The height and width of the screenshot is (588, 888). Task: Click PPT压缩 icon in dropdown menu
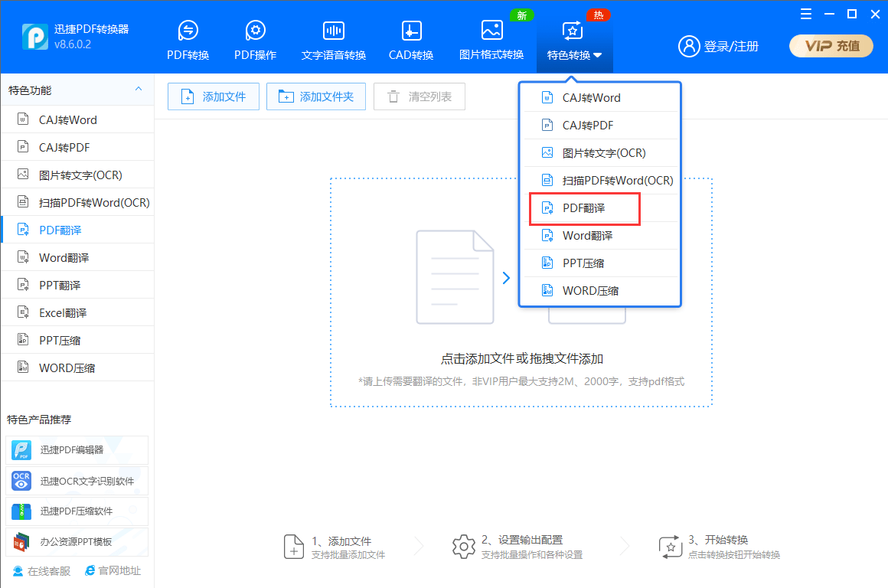point(547,263)
